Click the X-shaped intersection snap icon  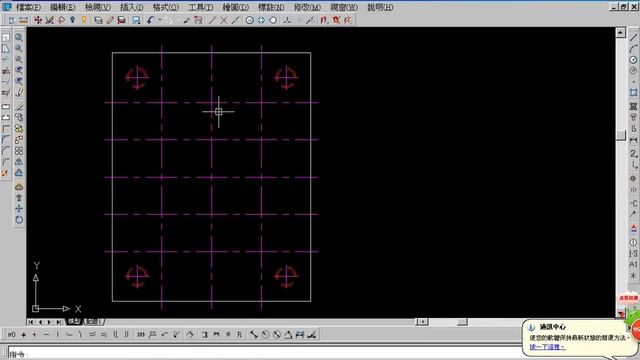point(224,20)
